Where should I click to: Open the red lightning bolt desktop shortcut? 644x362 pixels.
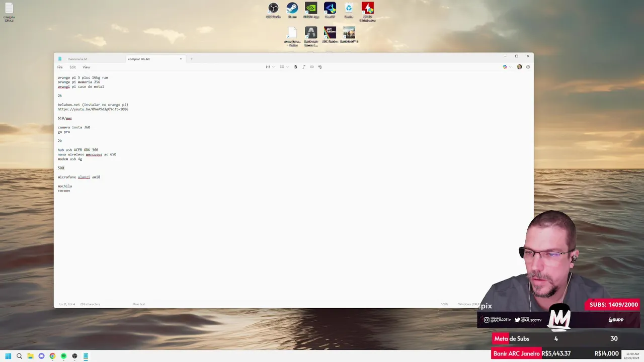[368, 12]
